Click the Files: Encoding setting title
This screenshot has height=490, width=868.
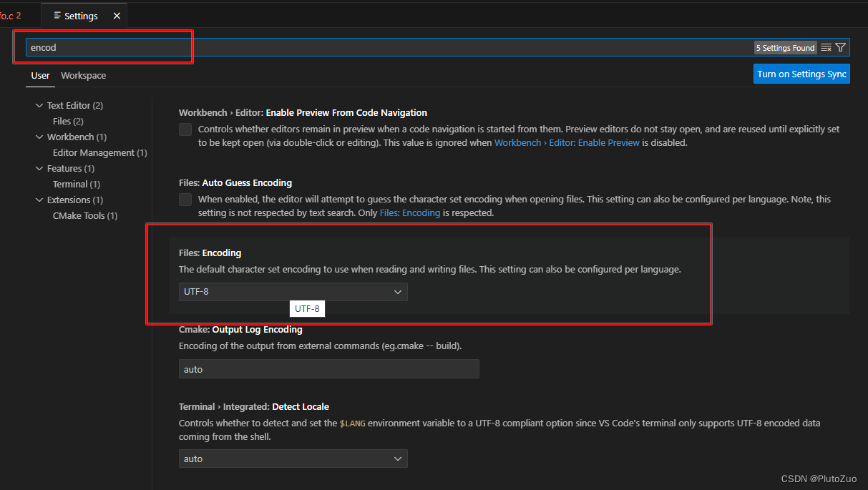point(210,253)
